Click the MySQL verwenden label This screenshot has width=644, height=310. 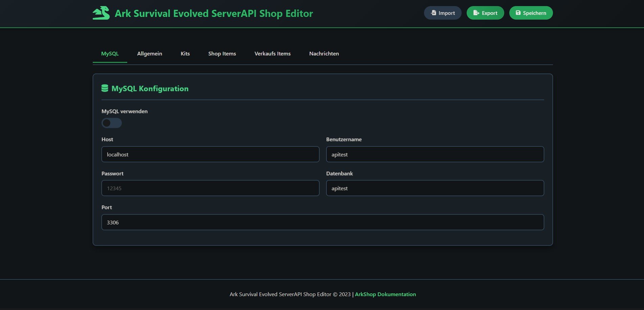click(x=125, y=111)
